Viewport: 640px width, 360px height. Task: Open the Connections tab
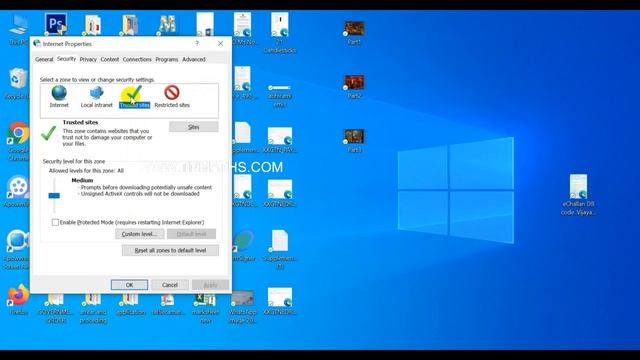[137, 60]
